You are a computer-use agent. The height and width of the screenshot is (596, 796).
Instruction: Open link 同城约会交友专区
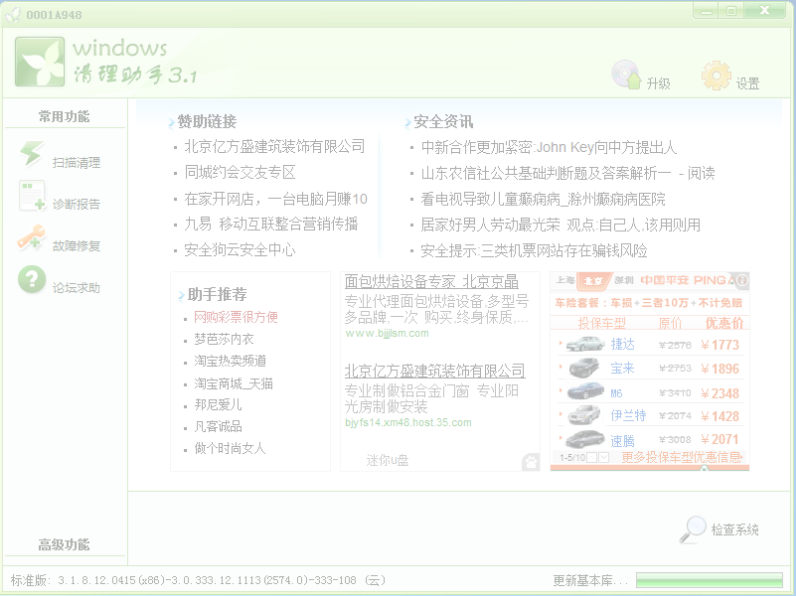click(240, 173)
